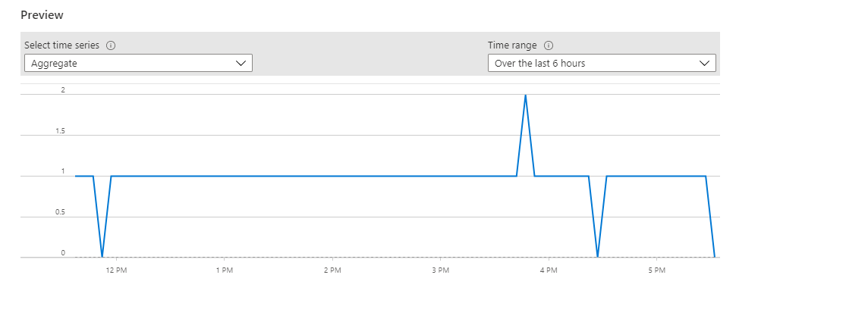Click the 2 PM x-axis label

click(x=332, y=270)
